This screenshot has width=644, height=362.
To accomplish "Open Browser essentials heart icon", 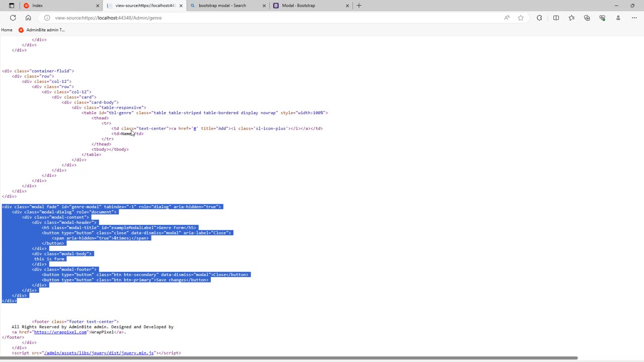I will tap(602, 18).
